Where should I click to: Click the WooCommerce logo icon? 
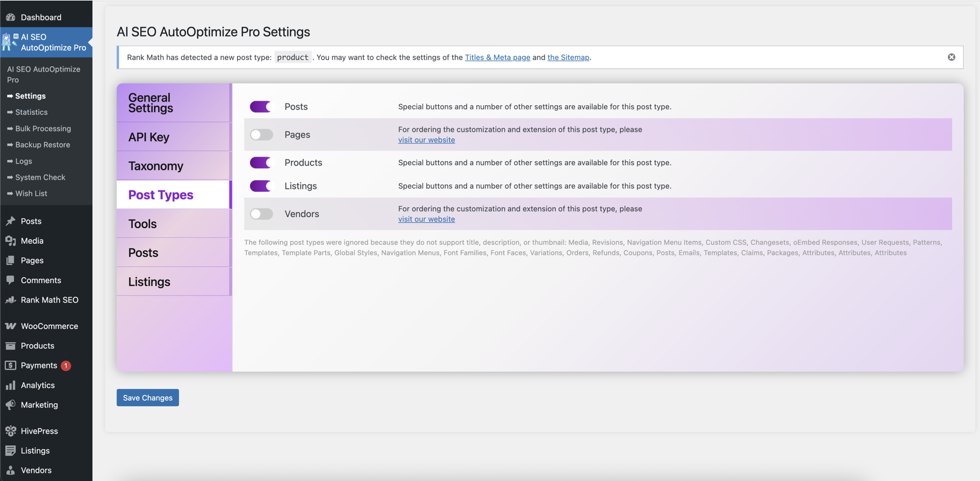tap(10, 326)
